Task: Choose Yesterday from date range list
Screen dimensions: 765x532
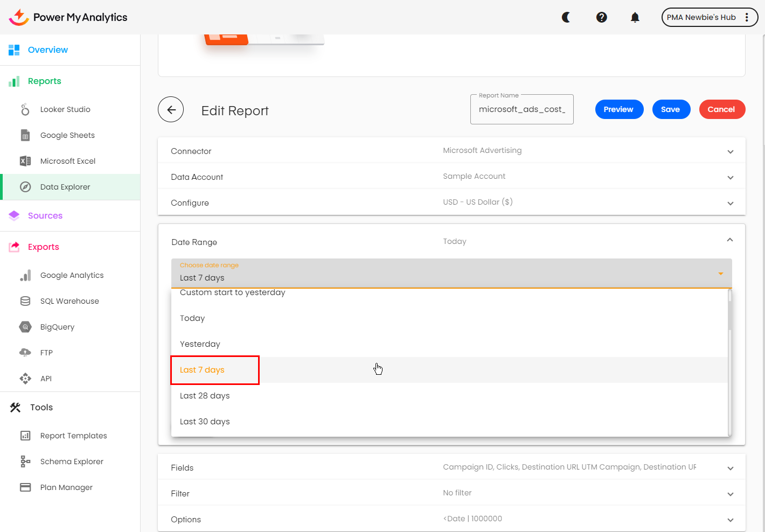Action: (x=200, y=344)
